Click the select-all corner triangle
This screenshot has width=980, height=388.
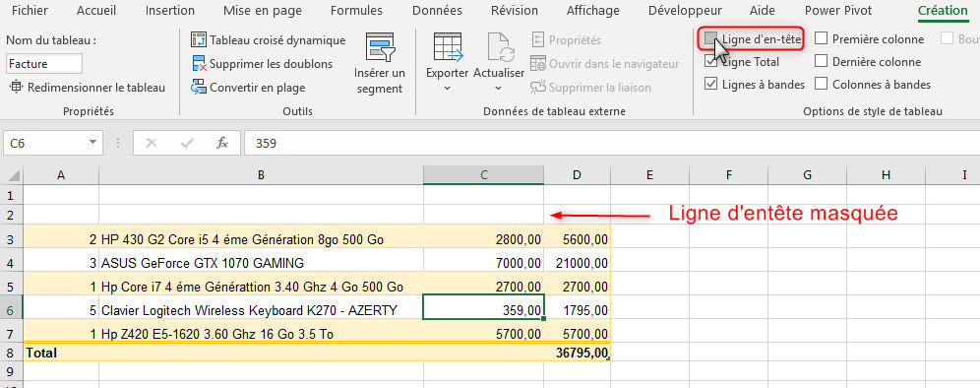click(x=15, y=176)
